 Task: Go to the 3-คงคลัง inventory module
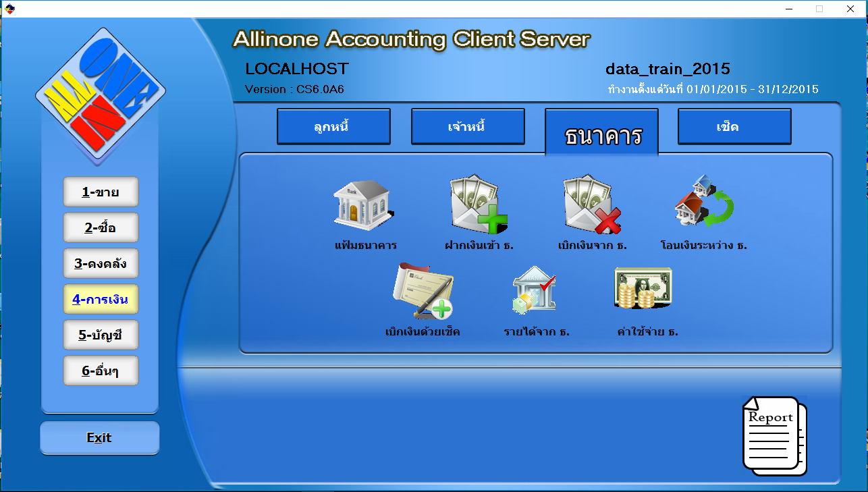[101, 263]
